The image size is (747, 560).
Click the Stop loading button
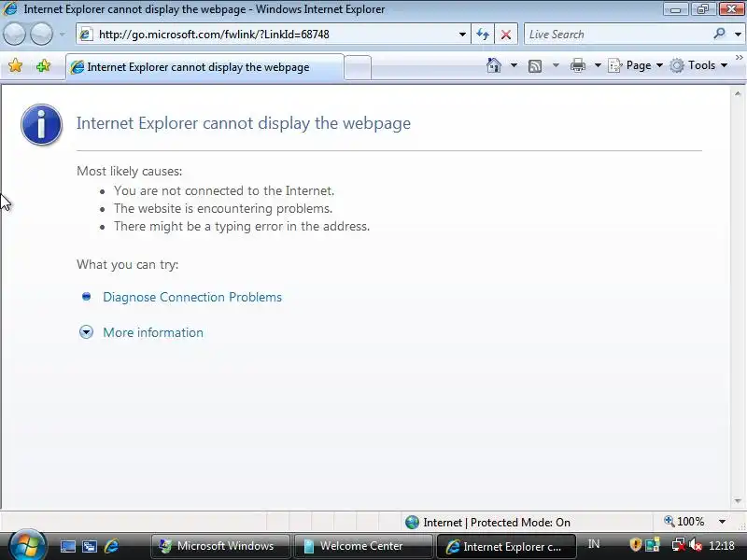point(506,35)
